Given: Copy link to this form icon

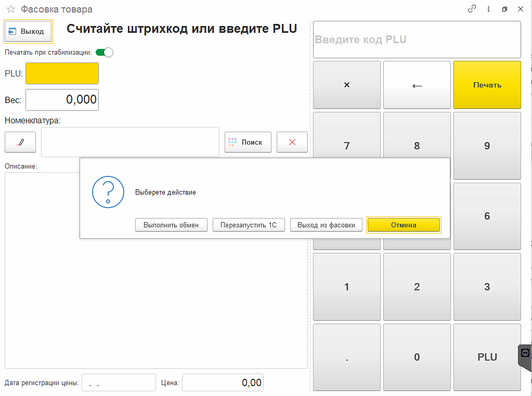Looking at the screenshot, I should (x=472, y=9).
